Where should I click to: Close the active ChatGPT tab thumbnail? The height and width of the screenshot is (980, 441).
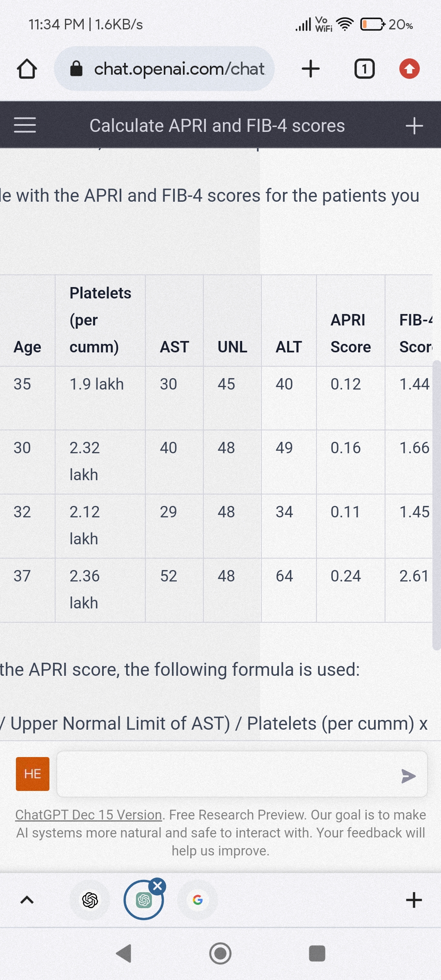(x=158, y=886)
